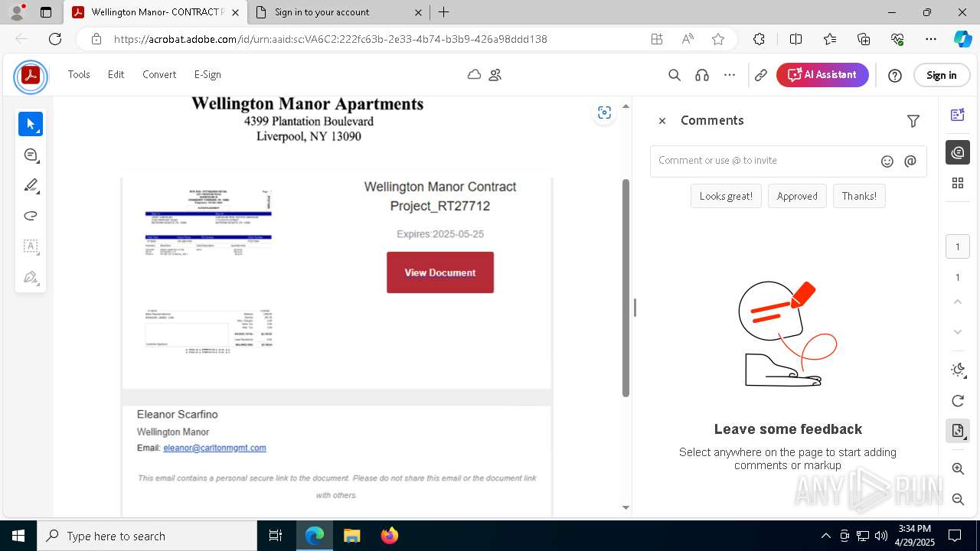Filter comments with funnel icon

coord(913,121)
